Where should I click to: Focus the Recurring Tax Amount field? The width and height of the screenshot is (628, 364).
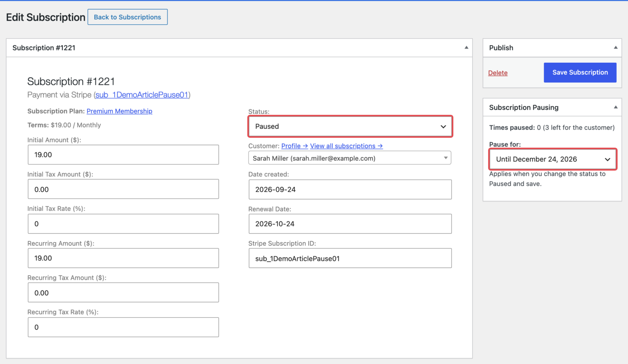point(124,292)
